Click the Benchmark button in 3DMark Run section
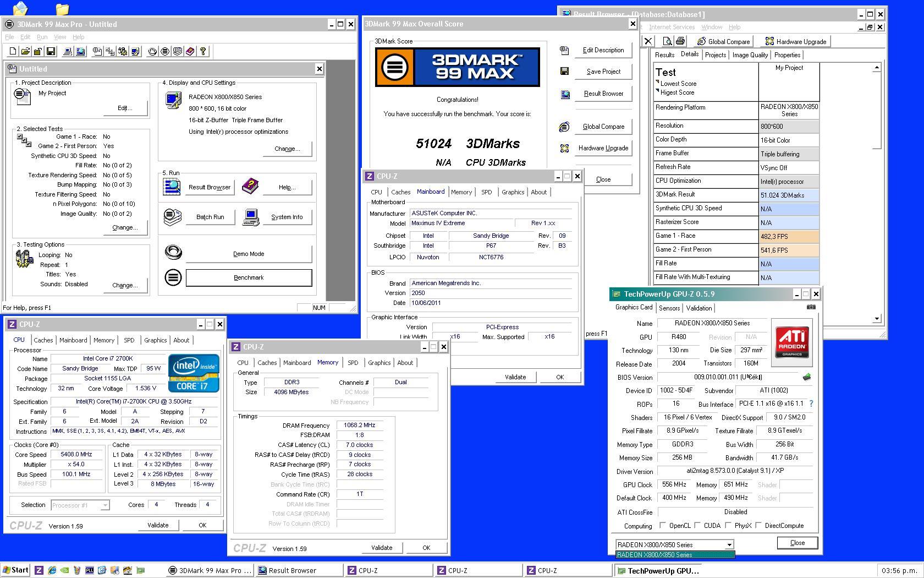 (249, 277)
